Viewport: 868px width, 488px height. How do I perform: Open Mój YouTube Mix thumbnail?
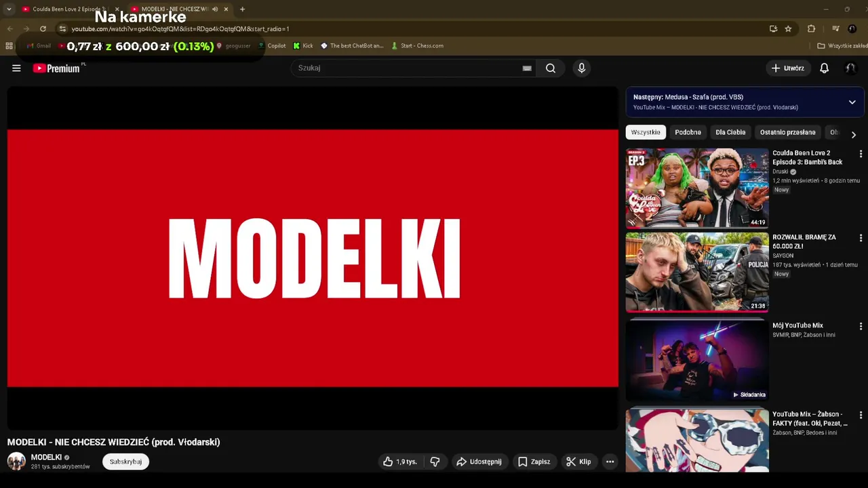click(697, 361)
